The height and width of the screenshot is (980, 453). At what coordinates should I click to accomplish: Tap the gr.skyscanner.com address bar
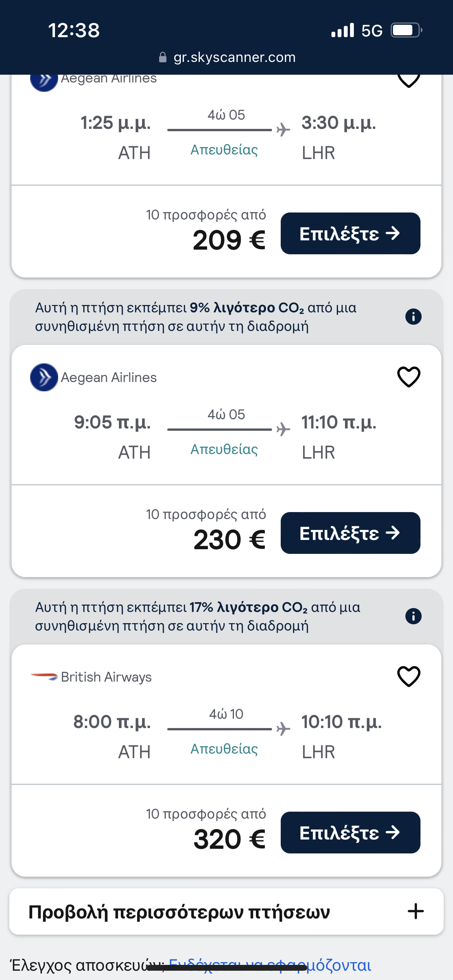coord(234,57)
